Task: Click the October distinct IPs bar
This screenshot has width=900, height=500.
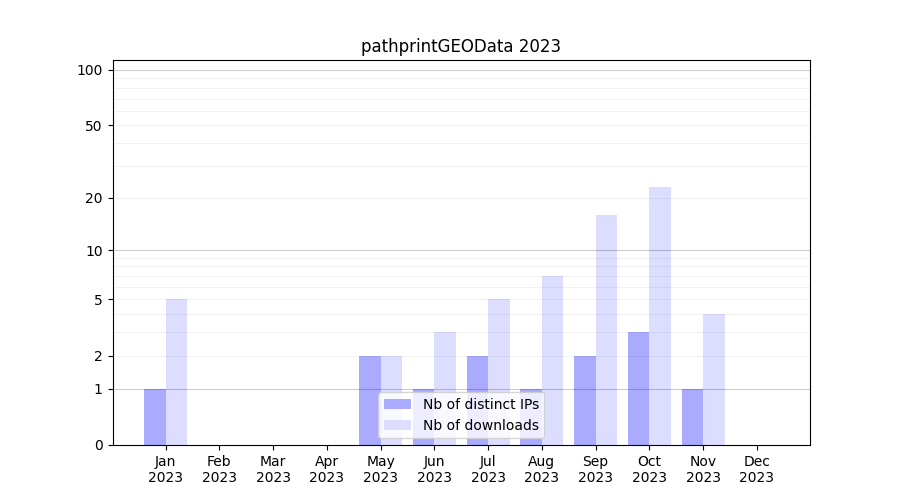Action: (x=638, y=388)
